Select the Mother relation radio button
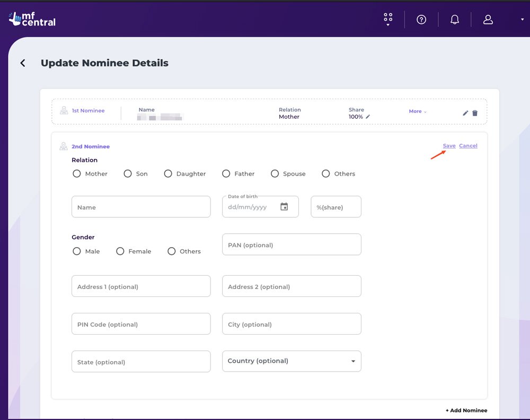This screenshot has width=530, height=420. coord(77,174)
